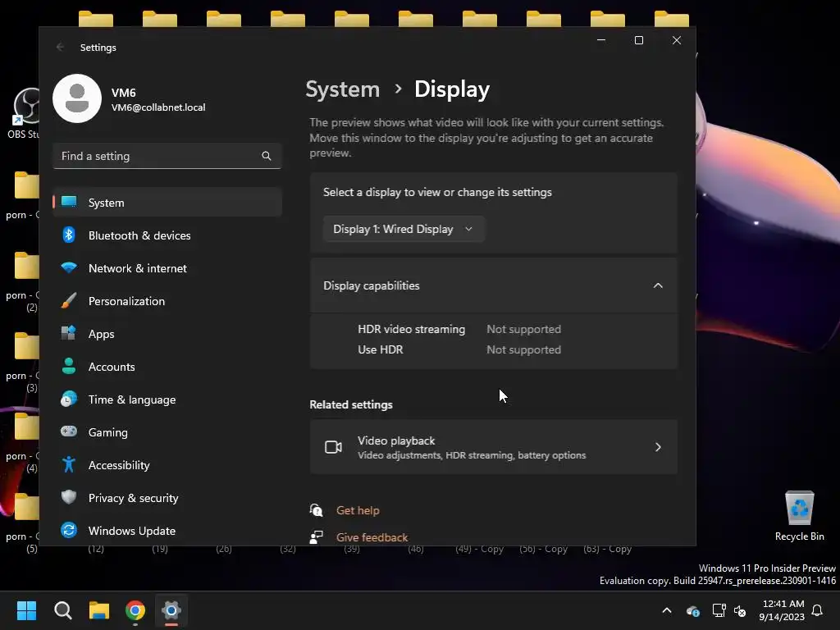Open Accessibility settings
This screenshot has height=630, width=840.
click(x=167, y=465)
